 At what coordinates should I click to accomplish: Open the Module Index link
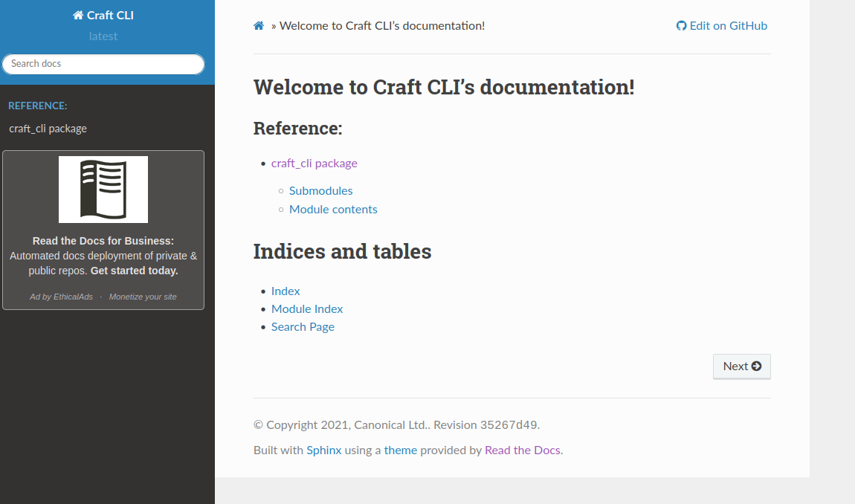click(x=307, y=308)
